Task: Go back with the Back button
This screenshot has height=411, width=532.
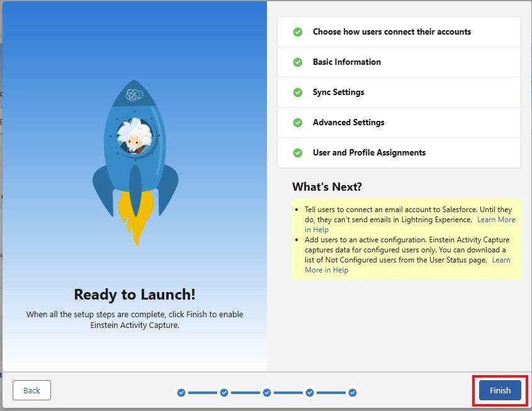Action: pos(31,390)
